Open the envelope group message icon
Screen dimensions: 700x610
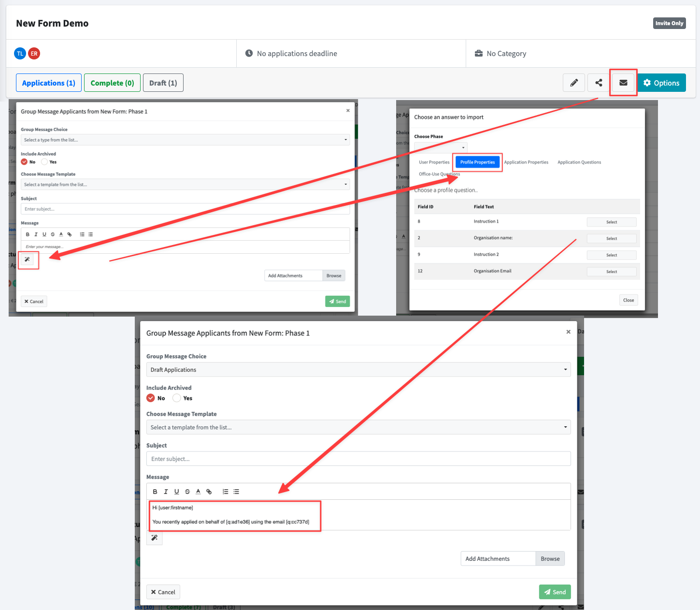click(x=623, y=83)
